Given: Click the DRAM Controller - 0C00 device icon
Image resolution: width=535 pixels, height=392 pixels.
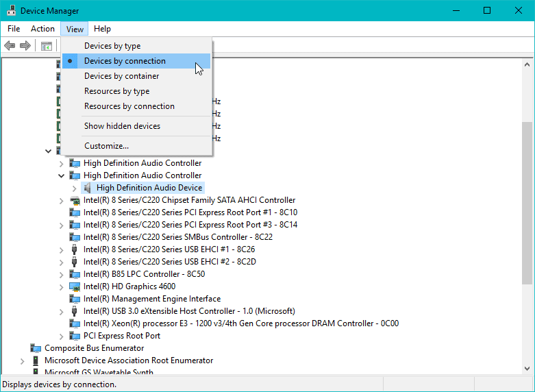Looking at the screenshot, I should coord(75,323).
